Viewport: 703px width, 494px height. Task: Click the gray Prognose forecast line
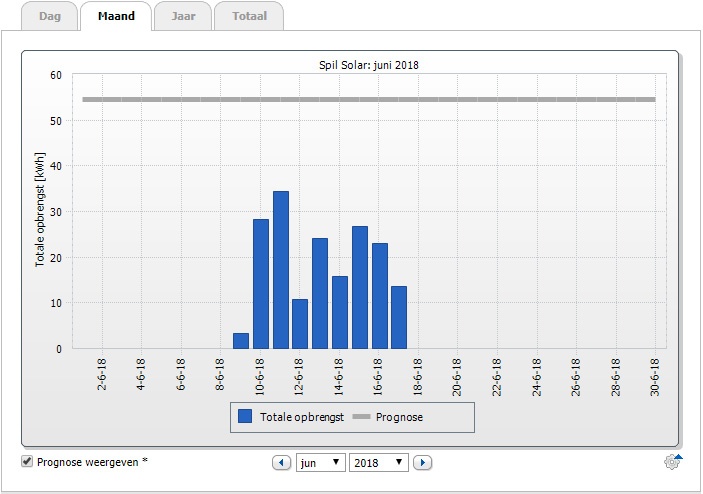tap(369, 100)
